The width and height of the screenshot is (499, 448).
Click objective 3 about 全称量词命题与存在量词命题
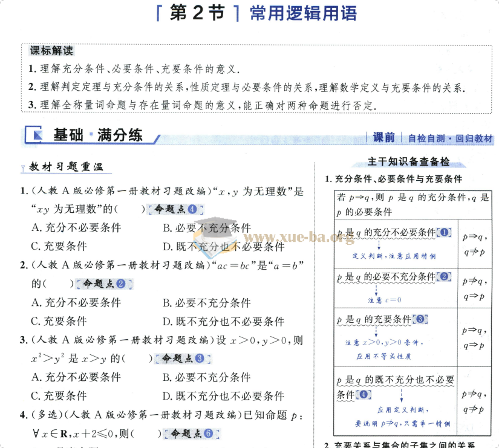pyautogui.click(x=203, y=105)
